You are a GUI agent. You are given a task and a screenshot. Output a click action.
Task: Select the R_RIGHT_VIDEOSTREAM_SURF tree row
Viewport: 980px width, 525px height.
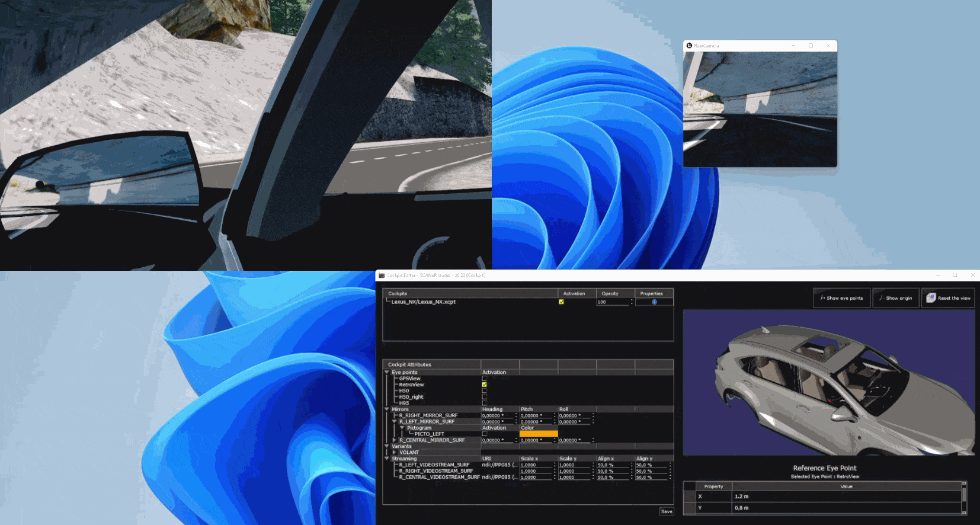(436, 471)
